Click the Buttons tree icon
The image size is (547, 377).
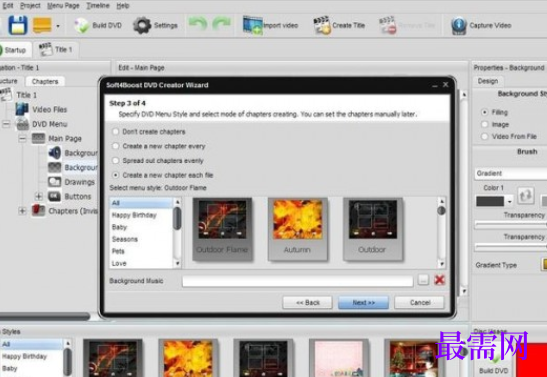coord(55,196)
